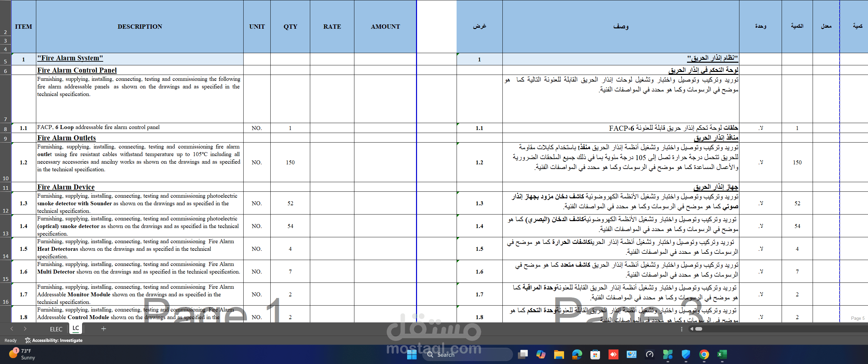The image size is (868, 364).
Task: Open Microsoft Store from the taskbar
Action: (x=595, y=354)
